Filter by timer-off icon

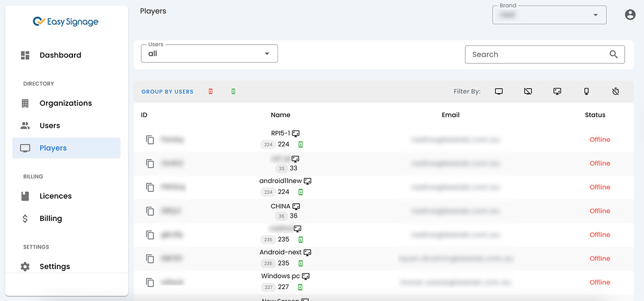616,91
